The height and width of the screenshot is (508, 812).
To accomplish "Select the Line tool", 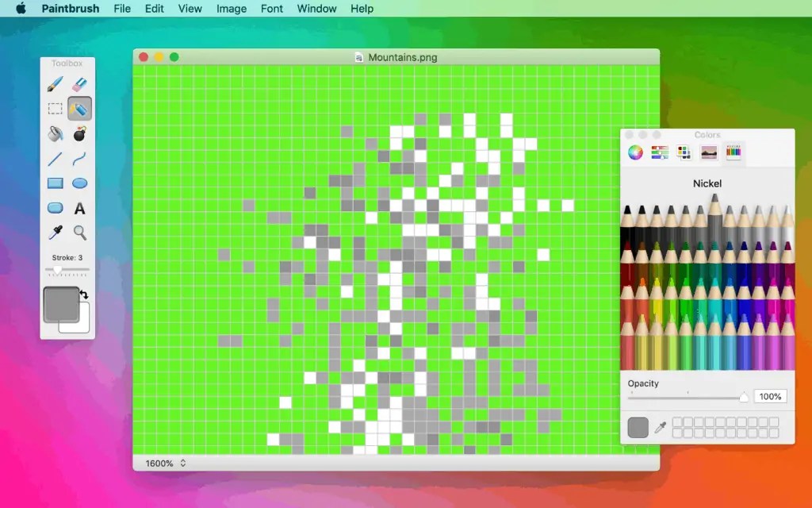I will tap(56, 159).
